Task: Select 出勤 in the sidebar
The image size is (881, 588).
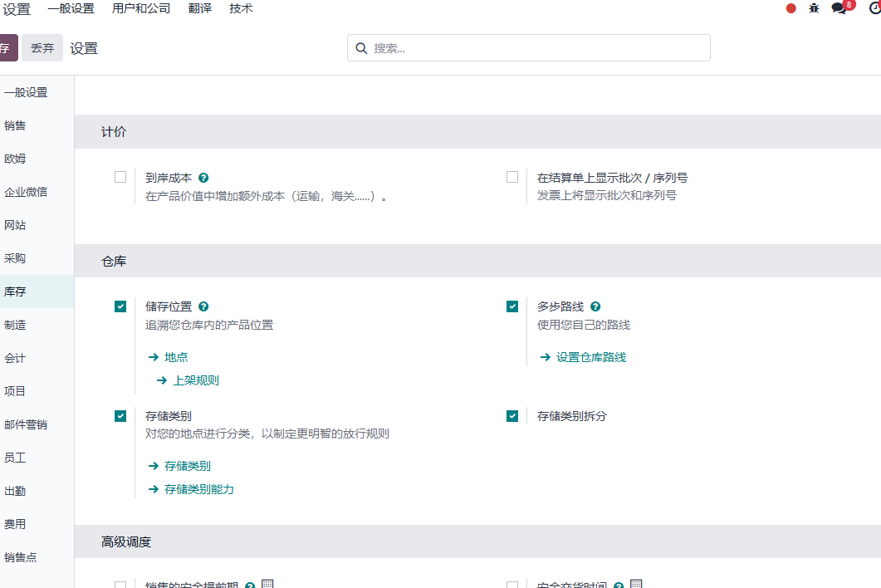Action: tap(37, 491)
